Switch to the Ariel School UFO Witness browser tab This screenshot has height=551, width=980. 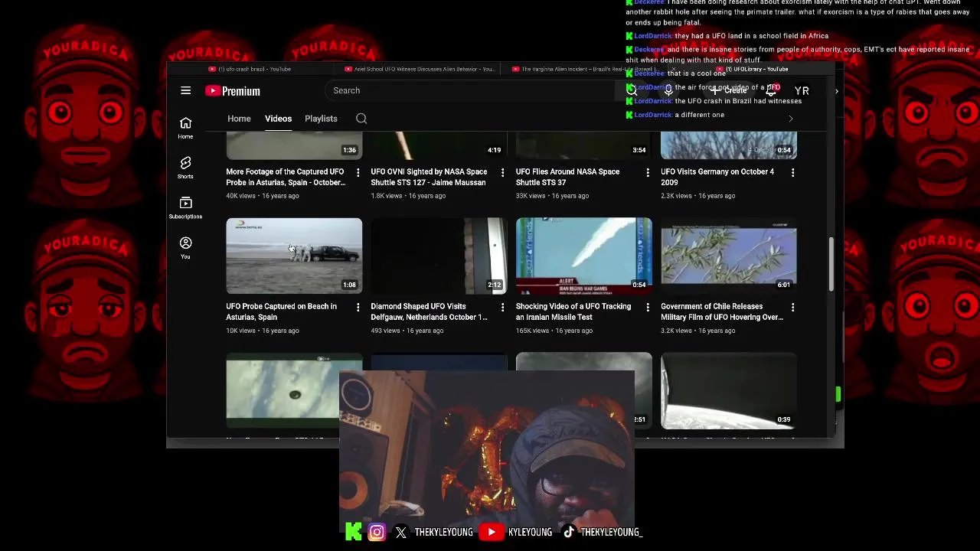420,69
